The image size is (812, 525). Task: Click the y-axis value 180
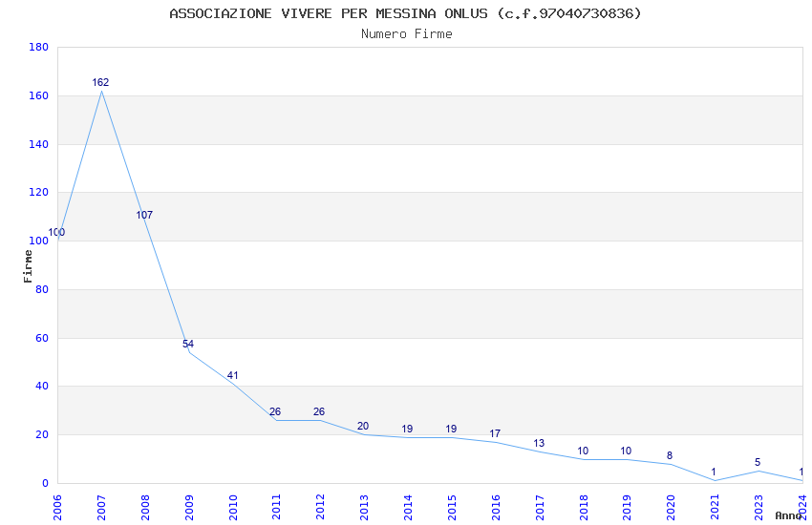click(39, 47)
